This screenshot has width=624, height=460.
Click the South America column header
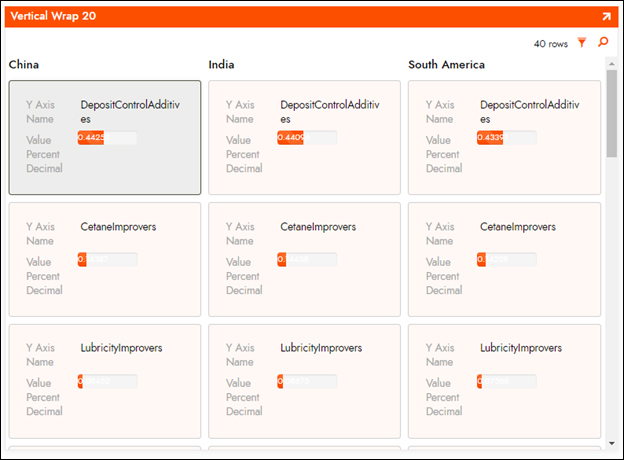click(x=446, y=65)
